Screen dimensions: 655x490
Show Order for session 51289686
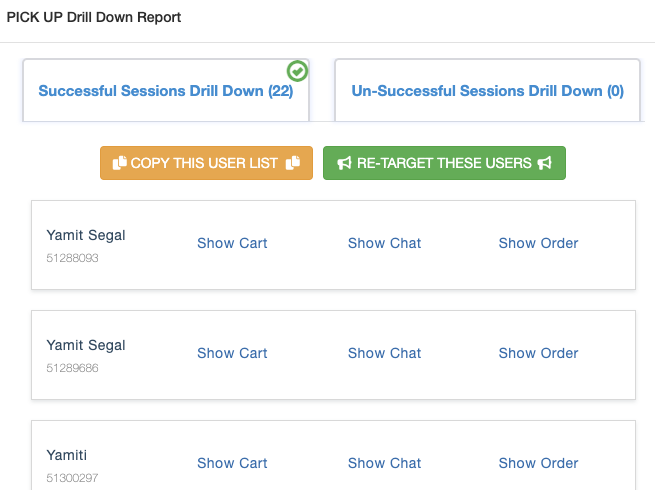[538, 353]
